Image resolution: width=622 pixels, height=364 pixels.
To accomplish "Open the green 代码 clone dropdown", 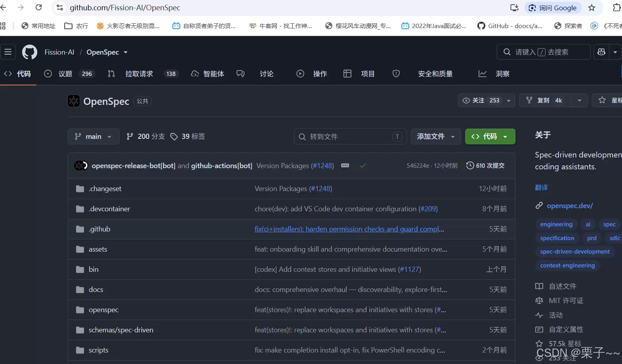I will tap(490, 136).
